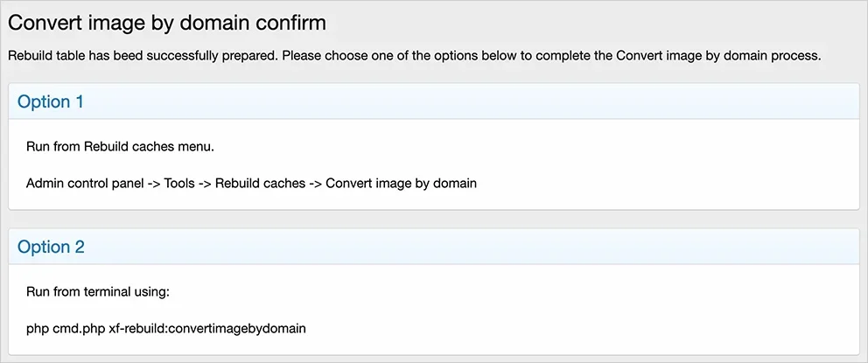Click the Option 2 panel header bar

[x=433, y=247]
